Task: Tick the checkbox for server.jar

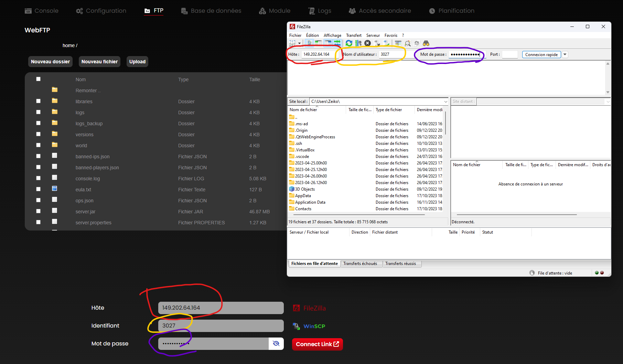Action: pyautogui.click(x=39, y=211)
